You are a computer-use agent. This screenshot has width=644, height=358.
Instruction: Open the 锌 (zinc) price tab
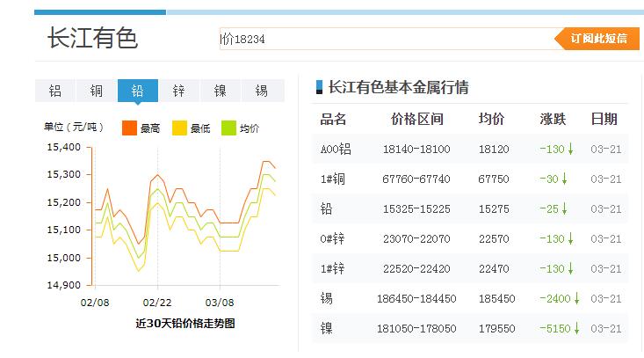[x=178, y=91]
